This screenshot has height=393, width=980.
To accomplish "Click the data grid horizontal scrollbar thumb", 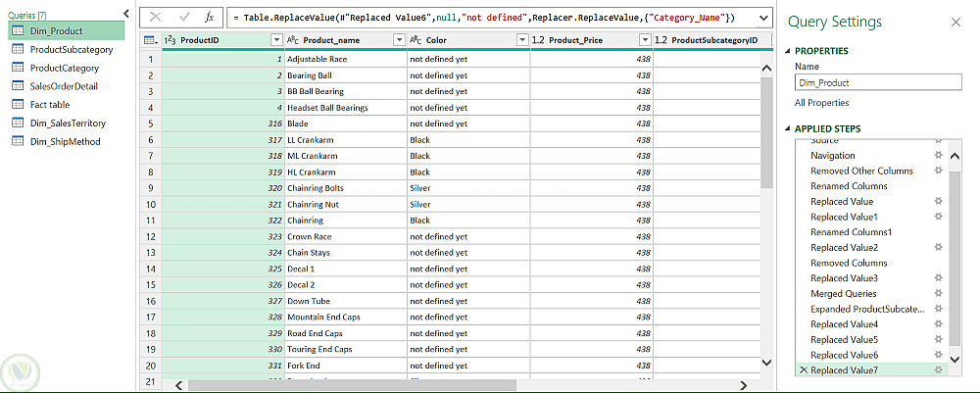I will click(351, 385).
